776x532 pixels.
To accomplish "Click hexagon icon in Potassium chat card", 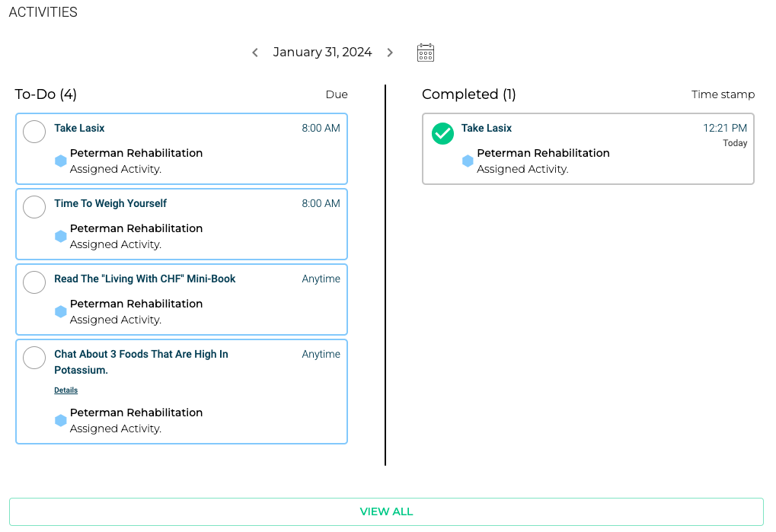I will click(x=60, y=420).
